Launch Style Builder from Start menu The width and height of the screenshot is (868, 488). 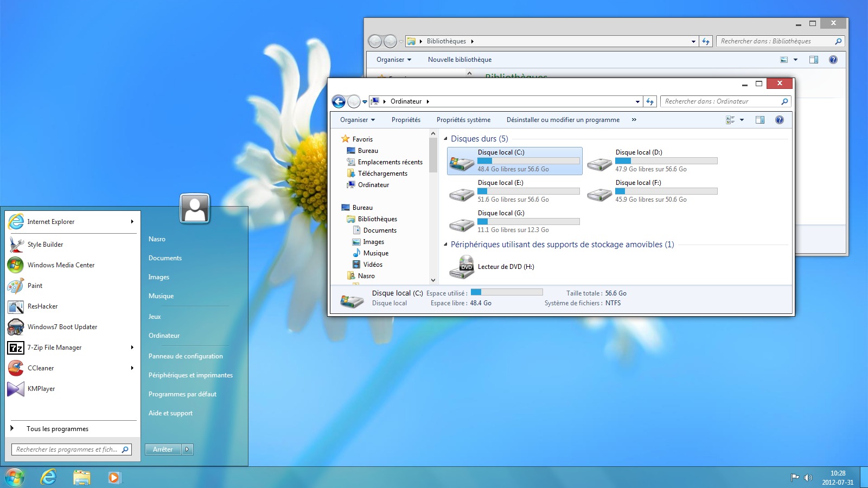coord(72,245)
